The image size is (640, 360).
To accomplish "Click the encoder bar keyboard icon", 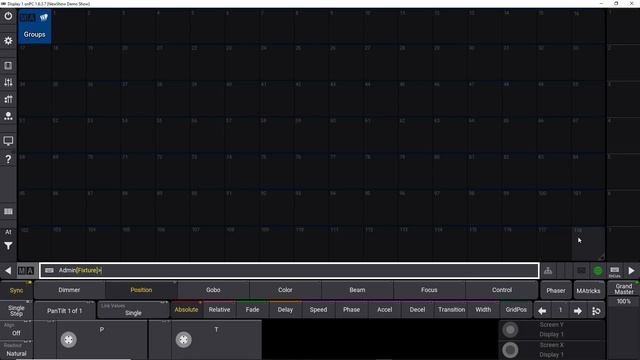I will [x=614, y=271].
